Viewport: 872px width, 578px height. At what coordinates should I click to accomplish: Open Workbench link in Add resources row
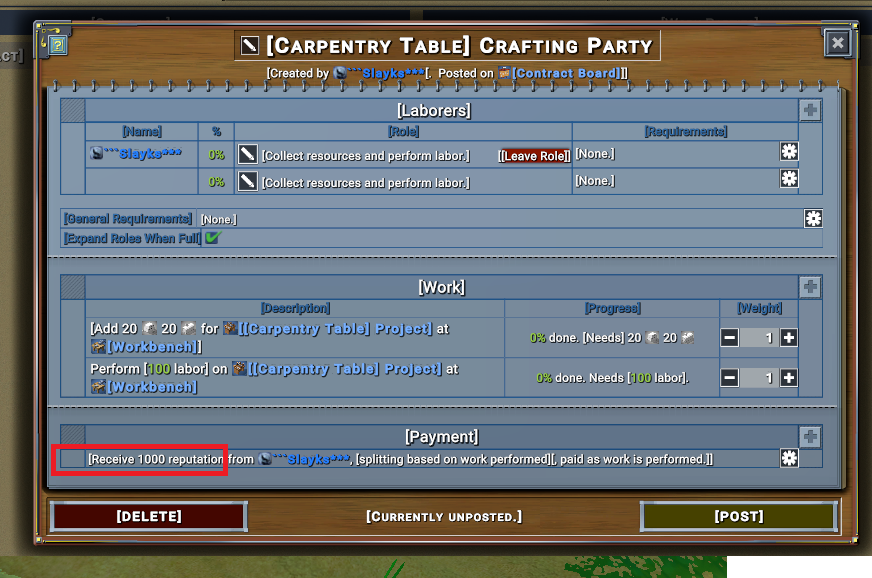click(146, 347)
